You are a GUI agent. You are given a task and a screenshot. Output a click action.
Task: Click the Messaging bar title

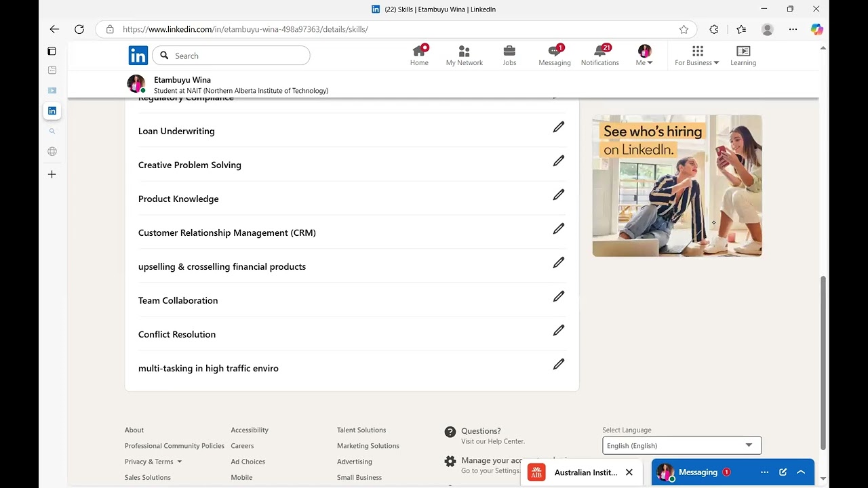click(x=698, y=472)
